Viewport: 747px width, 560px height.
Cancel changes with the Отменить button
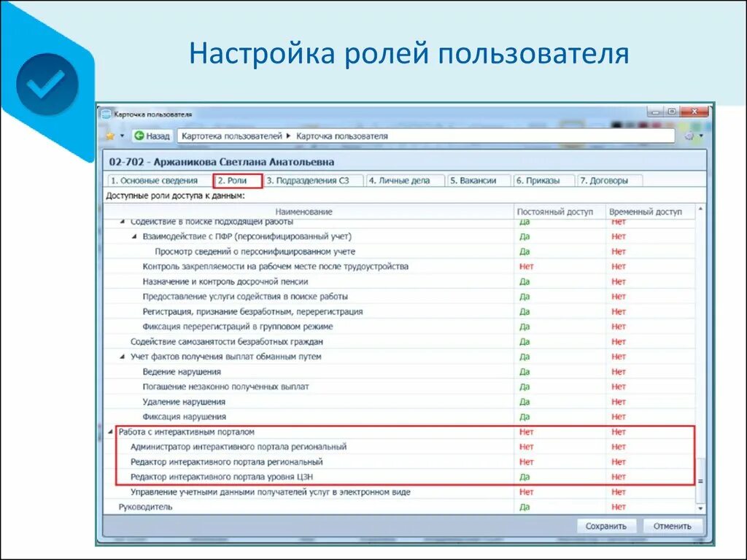[x=672, y=526]
